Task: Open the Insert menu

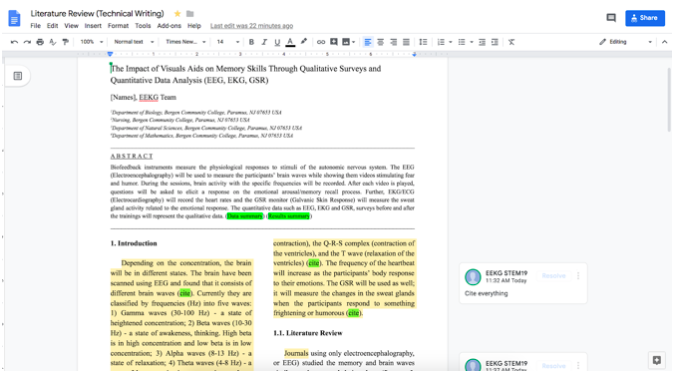Action: pos(93,26)
